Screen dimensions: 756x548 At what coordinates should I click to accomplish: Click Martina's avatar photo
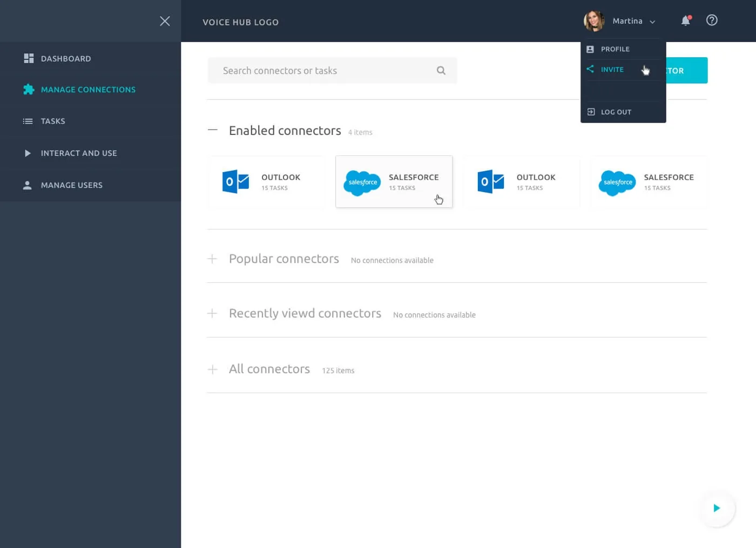594,21
